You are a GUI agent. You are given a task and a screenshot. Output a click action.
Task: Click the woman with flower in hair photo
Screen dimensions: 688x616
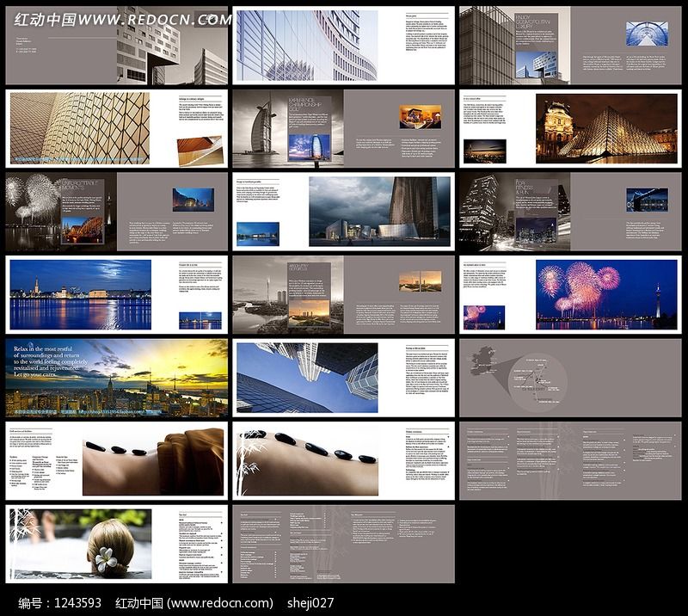pyautogui.click(x=81, y=544)
